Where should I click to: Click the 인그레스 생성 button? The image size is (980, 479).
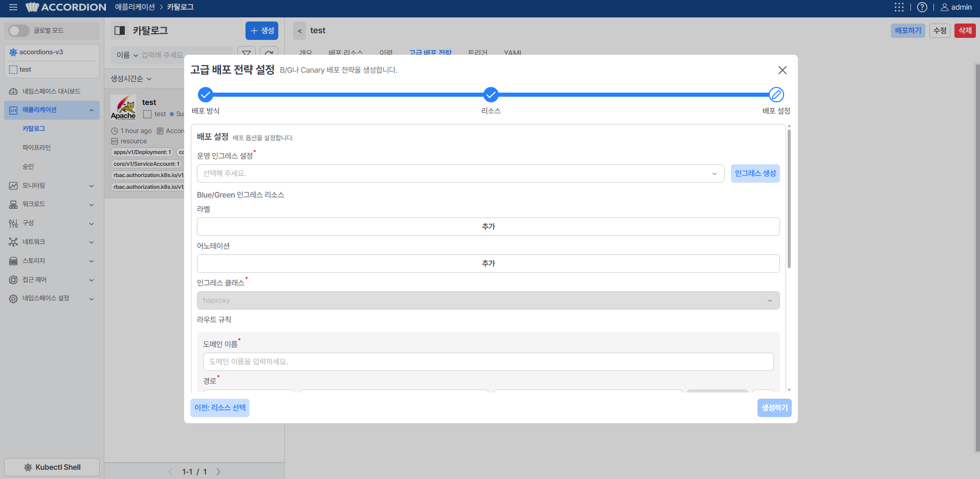click(x=755, y=173)
